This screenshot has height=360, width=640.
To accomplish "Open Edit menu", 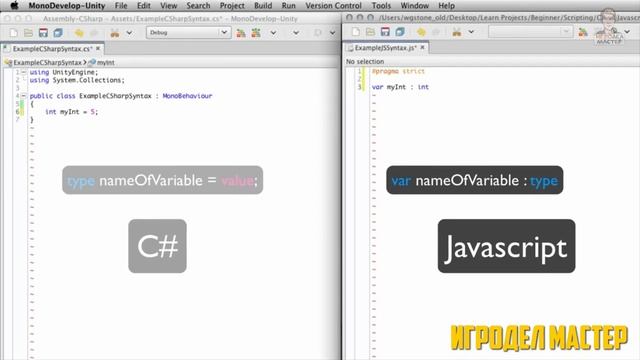I will (144, 6).
